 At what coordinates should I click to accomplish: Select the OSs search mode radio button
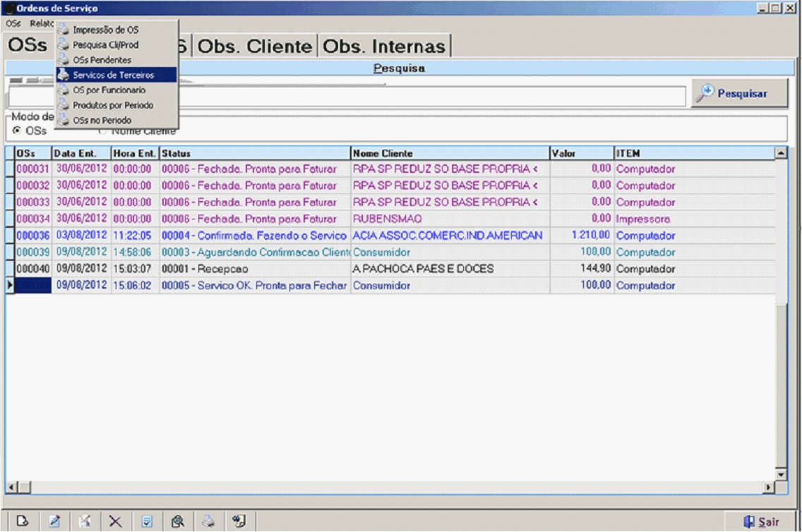(17, 131)
